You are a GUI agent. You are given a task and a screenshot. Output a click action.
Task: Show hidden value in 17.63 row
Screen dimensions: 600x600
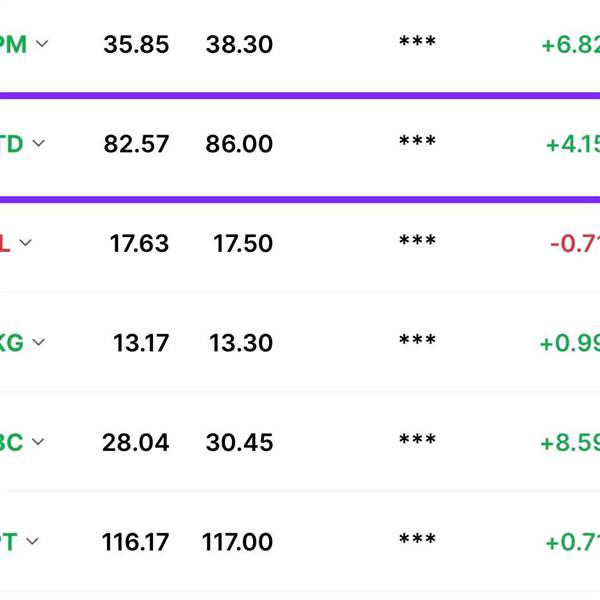coord(417,240)
